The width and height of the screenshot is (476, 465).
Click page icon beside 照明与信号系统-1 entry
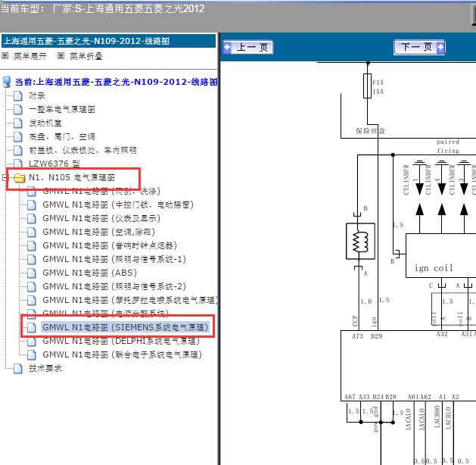[32, 259]
